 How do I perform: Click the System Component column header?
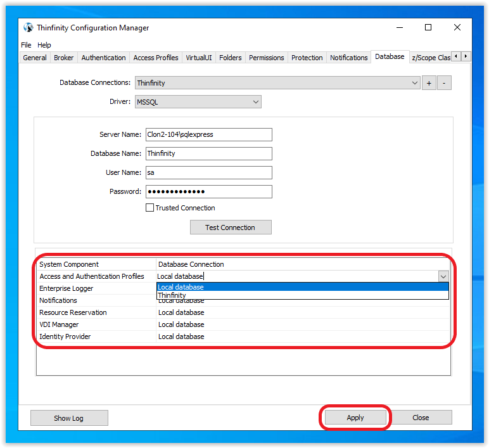pyautogui.click(x=96, y=264)
